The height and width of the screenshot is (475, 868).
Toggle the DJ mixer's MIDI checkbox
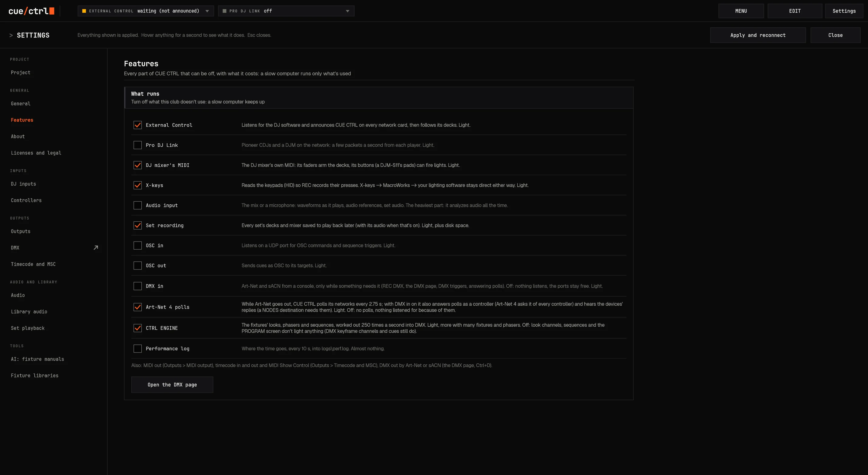point(137,165)
